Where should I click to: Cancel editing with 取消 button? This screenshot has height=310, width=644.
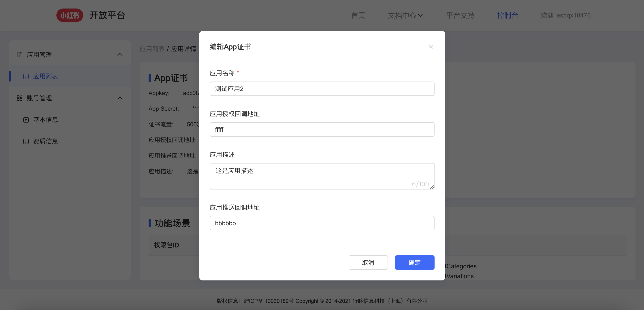pyautogui.click(x=368, y=263)
